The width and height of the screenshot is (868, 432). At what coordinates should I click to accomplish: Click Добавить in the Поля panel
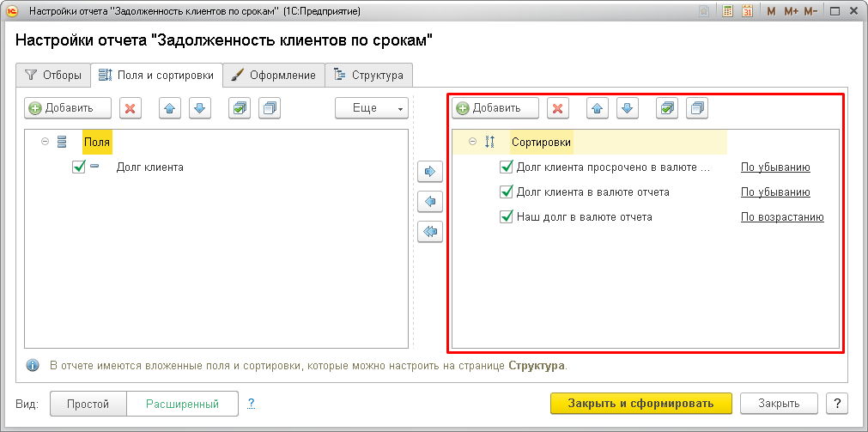pos(68,108)
